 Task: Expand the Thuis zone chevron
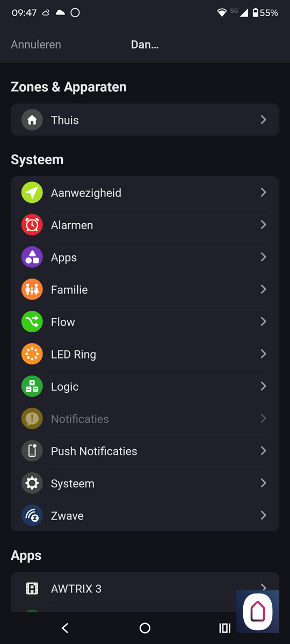click(263, 120)
